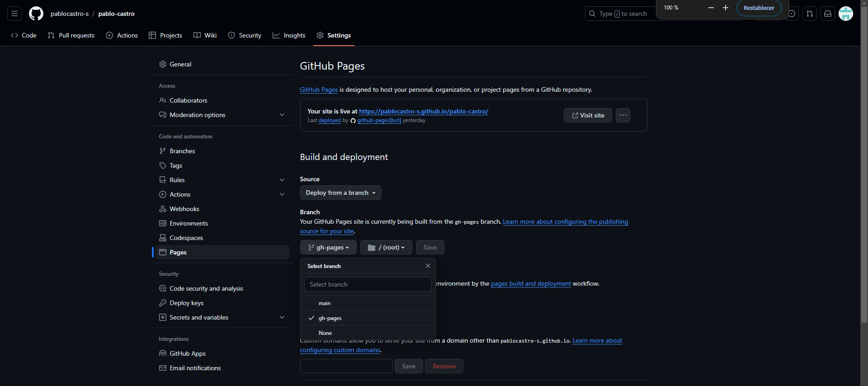Open GitHub Apps settings
The image size is (868, 386).
pyautogui.click(x=222, y=353)
